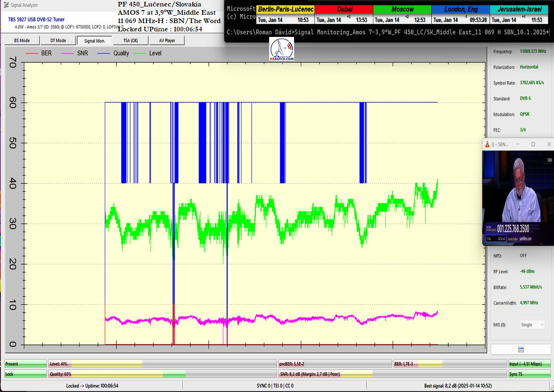Select the Signal Mon. tab

94,41
